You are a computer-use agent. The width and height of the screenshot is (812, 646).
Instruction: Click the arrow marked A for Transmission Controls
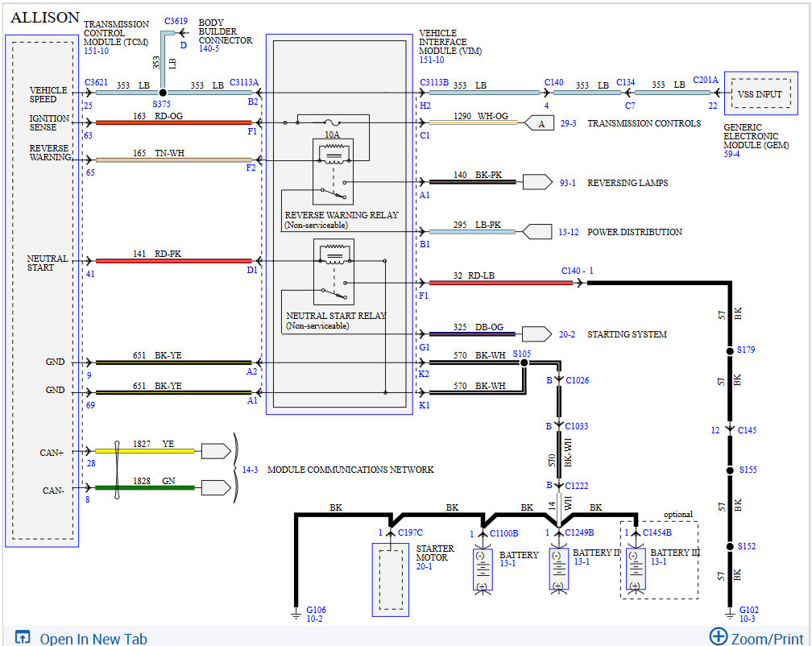tap(539, 123)
